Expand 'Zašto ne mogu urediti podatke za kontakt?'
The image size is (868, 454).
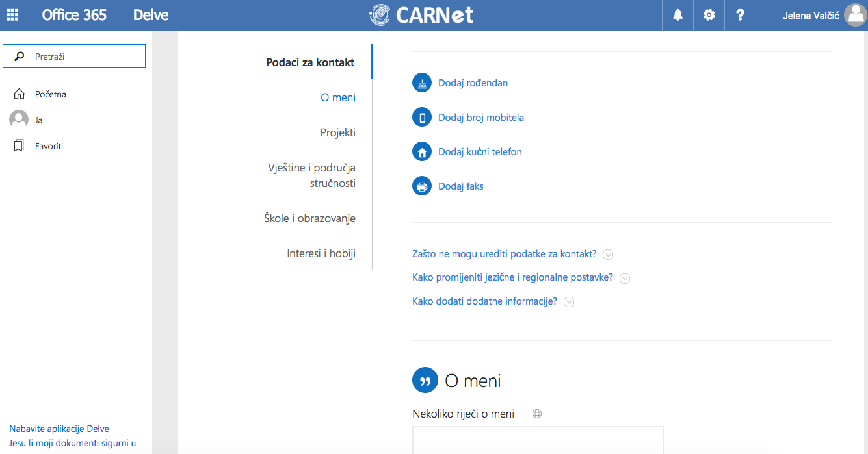(609, 255)
